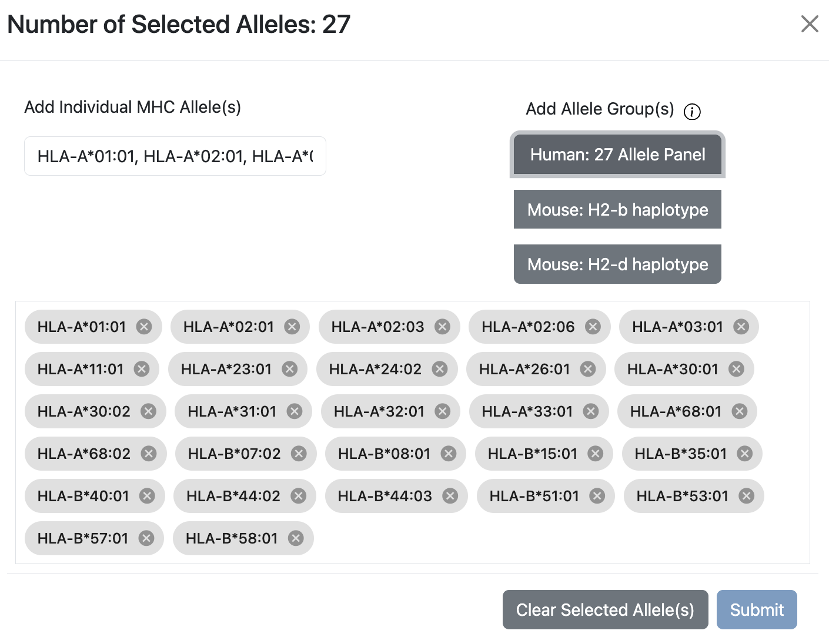This screenshot has width=829, height=644.
Task: Remove the HLA-B*07:02 allele chip
Action: tap(298, 454)
